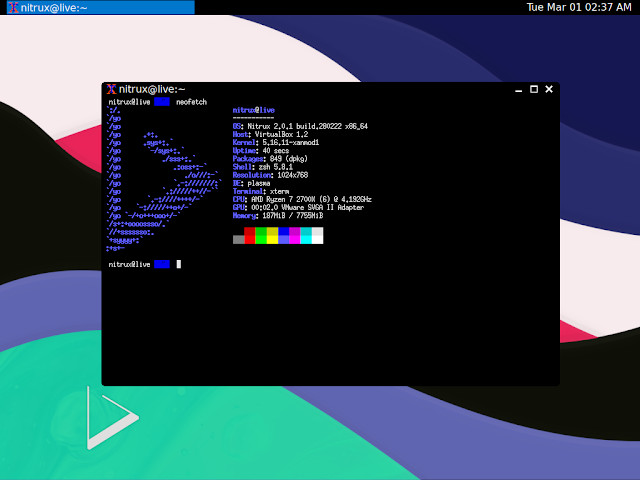Click the Resolution line 1024x768
The image size is (640, 480).
tap(270, 175)
